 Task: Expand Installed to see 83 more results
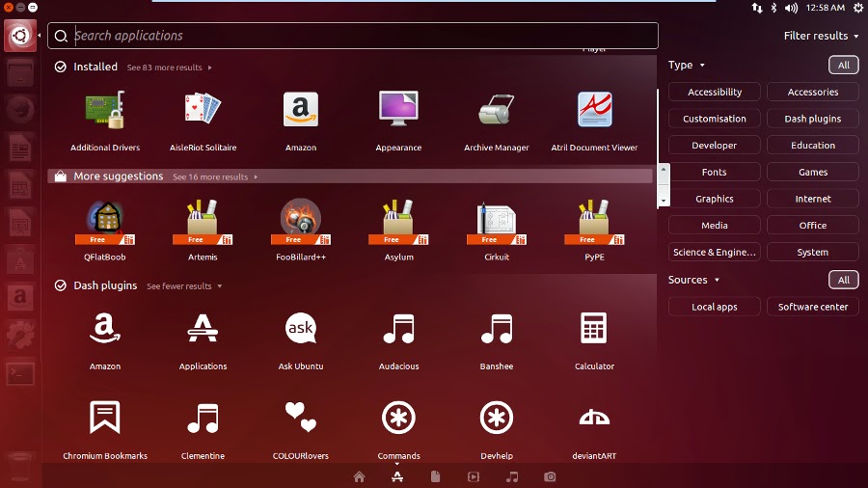coord(170,68)
